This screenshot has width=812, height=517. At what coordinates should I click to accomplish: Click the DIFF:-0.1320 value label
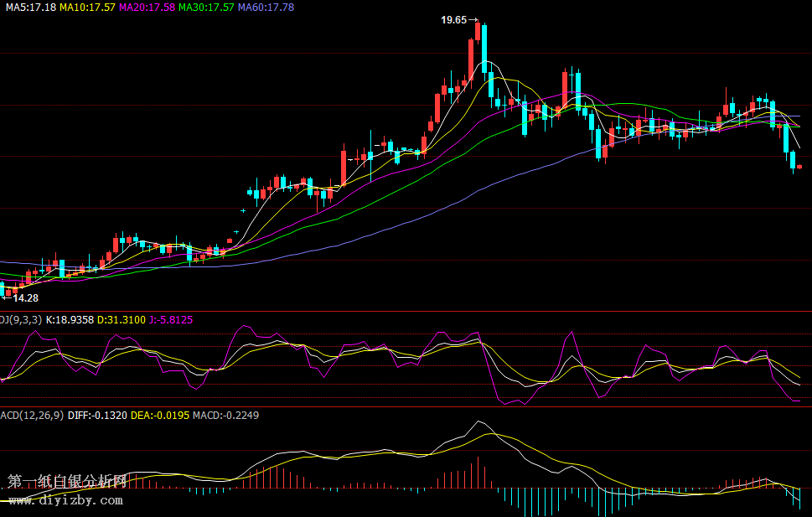tap(96, 415)
